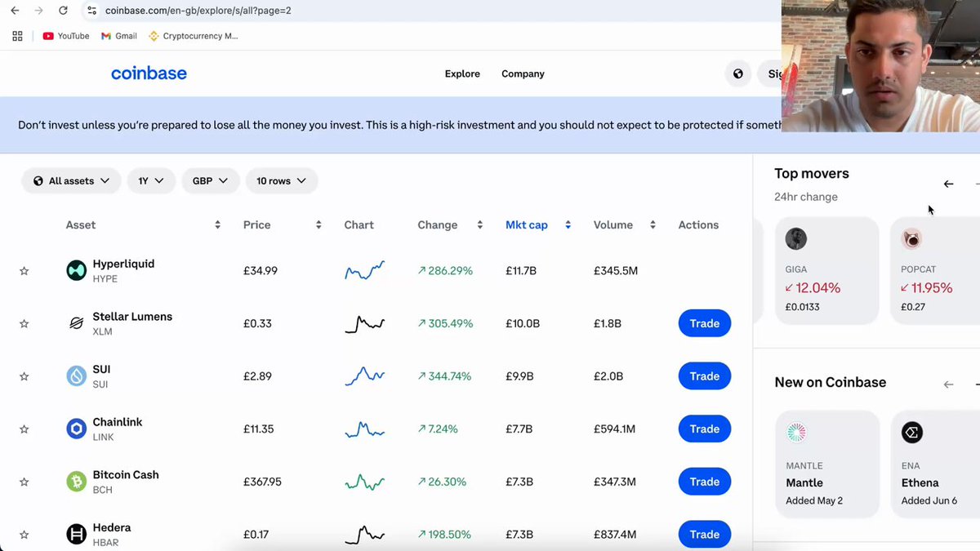
Task: Open the GIGA top mover card
Action: [826, 270]
